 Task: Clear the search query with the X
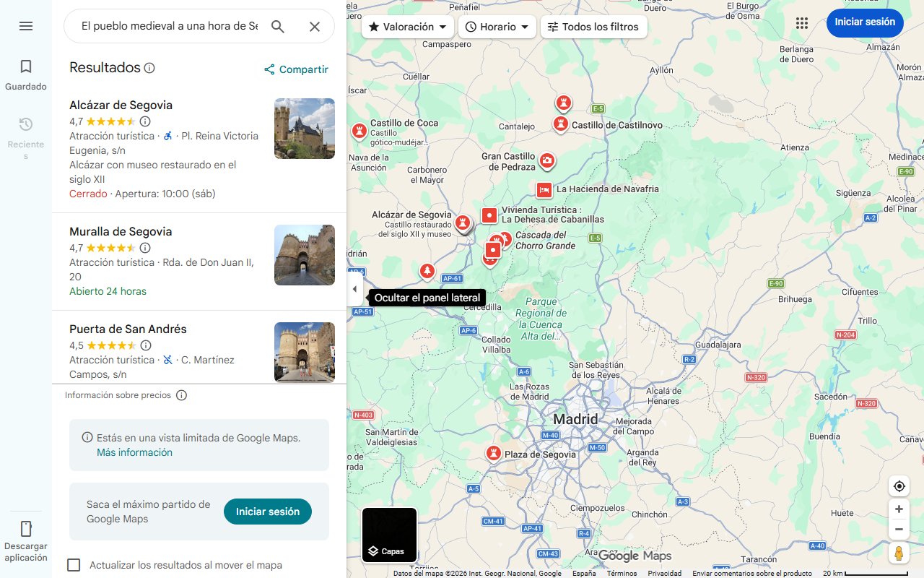tap(315, 26)
